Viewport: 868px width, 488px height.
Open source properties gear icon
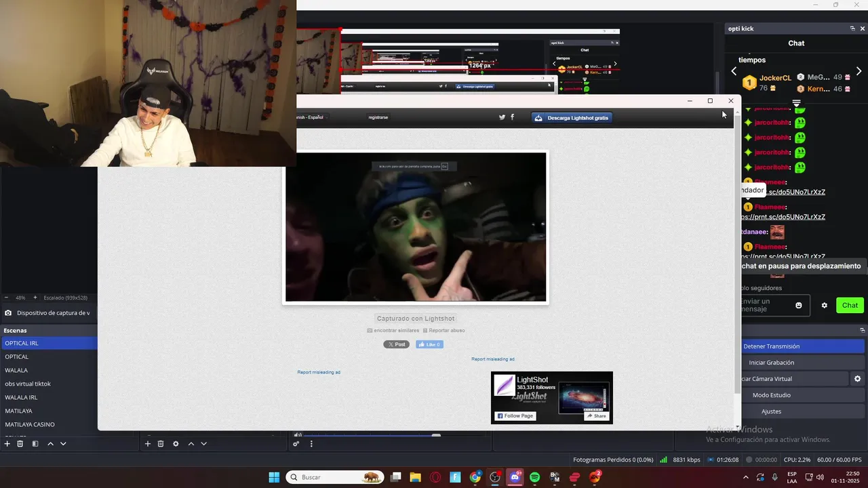(176, 443)
